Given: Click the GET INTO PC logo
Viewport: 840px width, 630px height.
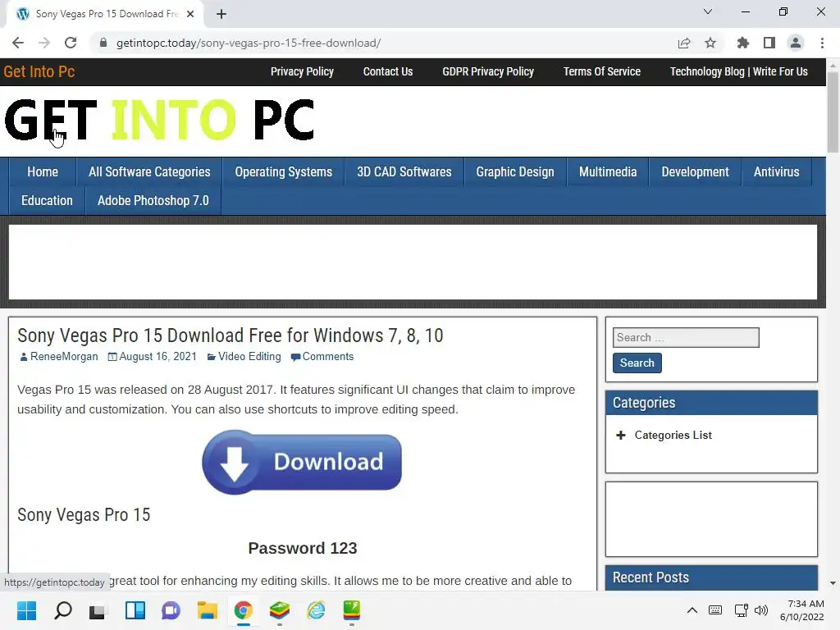Looking at the screenshot, I should pyautogui.click(x=159, y=120).
